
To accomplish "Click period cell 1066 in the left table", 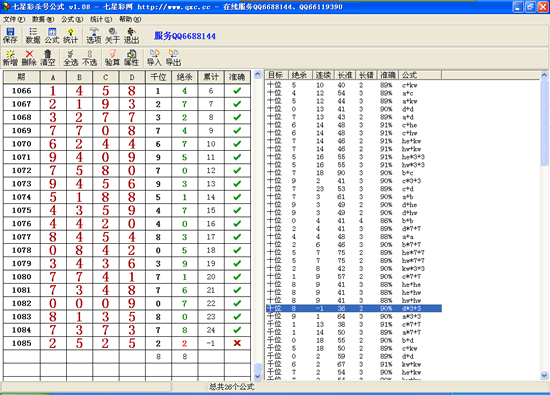I will [21, 91].
